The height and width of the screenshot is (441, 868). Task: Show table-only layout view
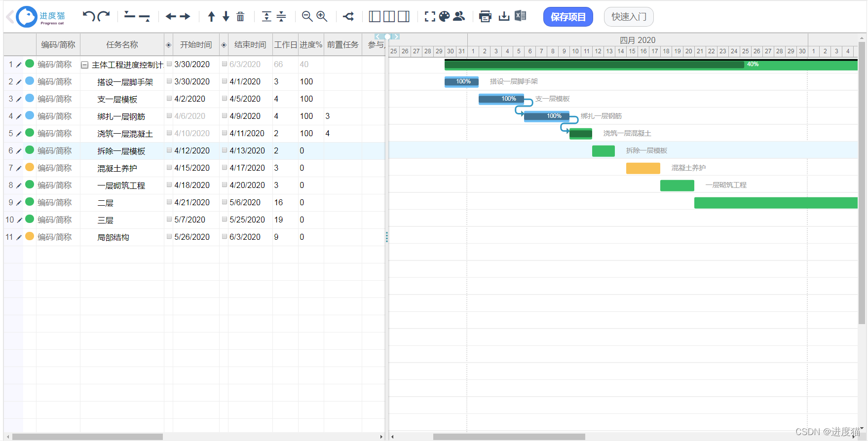pyautogui.click(x=375, y=16)
